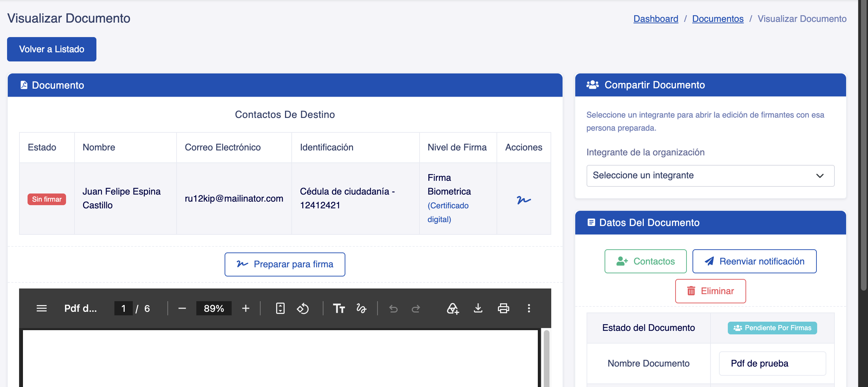Select the draw annotation tool
Screen dimensions: 868x387
361,308
